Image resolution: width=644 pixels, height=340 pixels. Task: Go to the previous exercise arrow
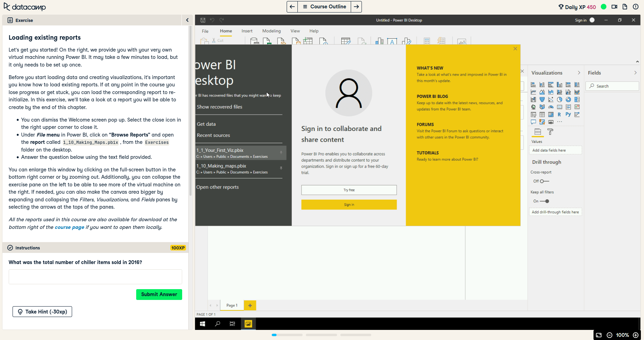pyautogui.click(x=292, y=7)
